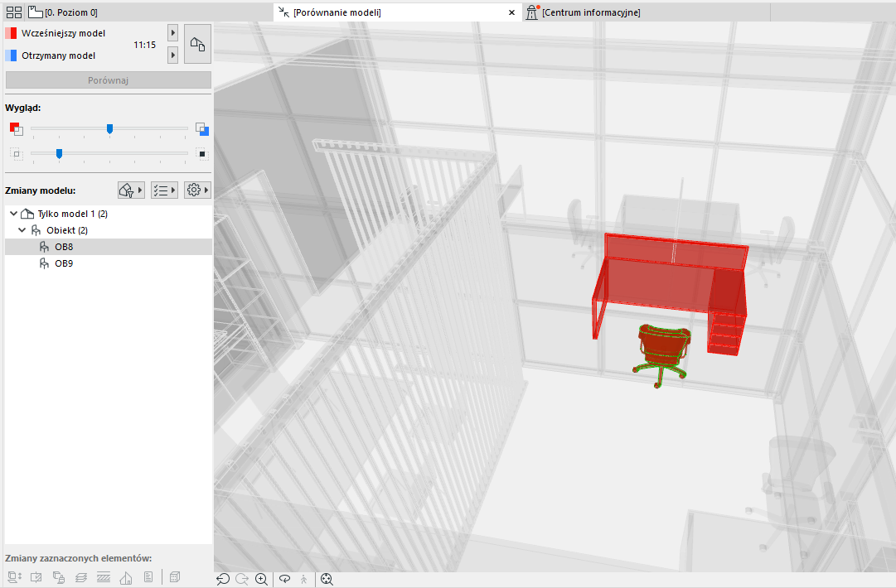
Task: Click the 3D classification change icon
Action: pyautogui.click(x=175, y=577)
